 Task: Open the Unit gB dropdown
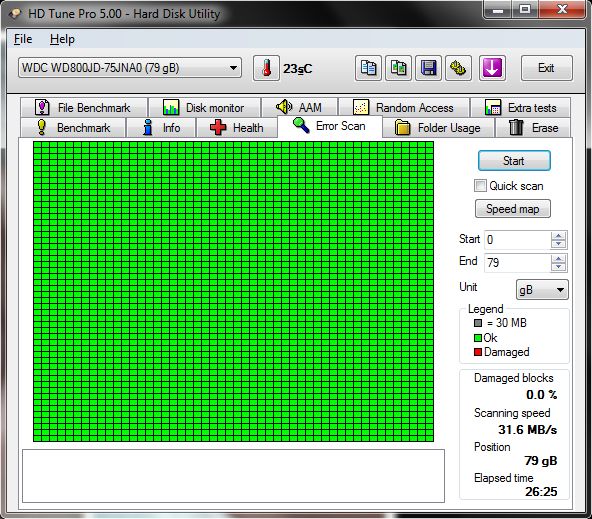tap(542, 290)
